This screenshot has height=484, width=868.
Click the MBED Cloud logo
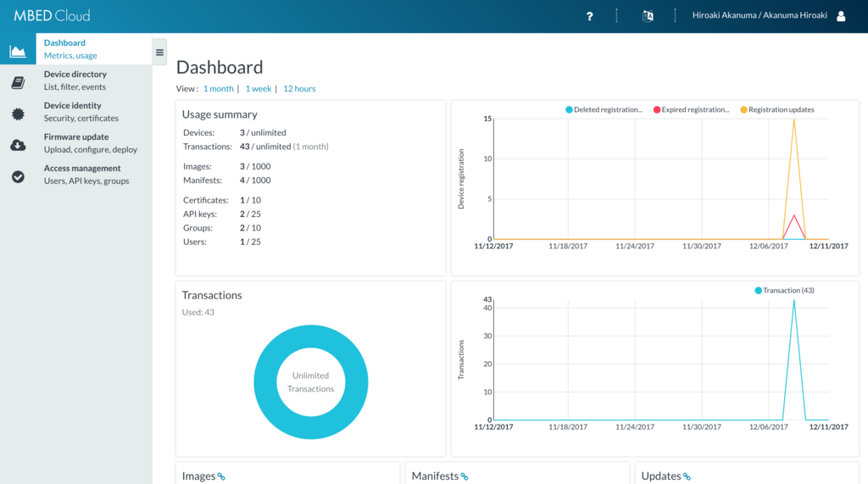[x=52, y=16]
